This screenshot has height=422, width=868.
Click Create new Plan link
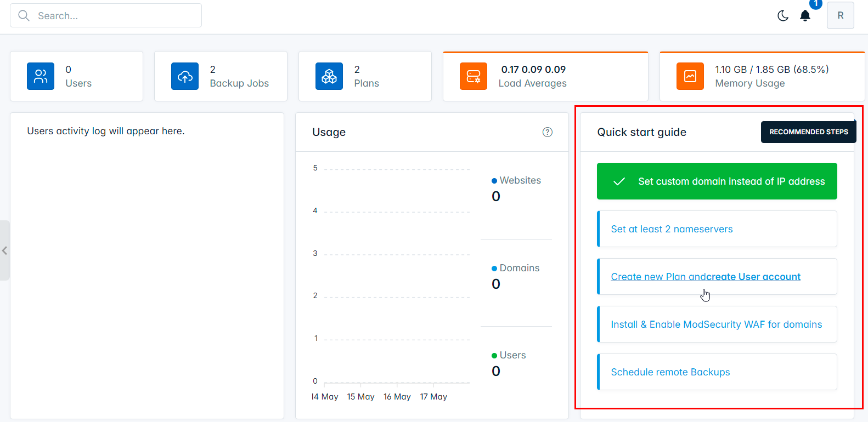point(649,277)
